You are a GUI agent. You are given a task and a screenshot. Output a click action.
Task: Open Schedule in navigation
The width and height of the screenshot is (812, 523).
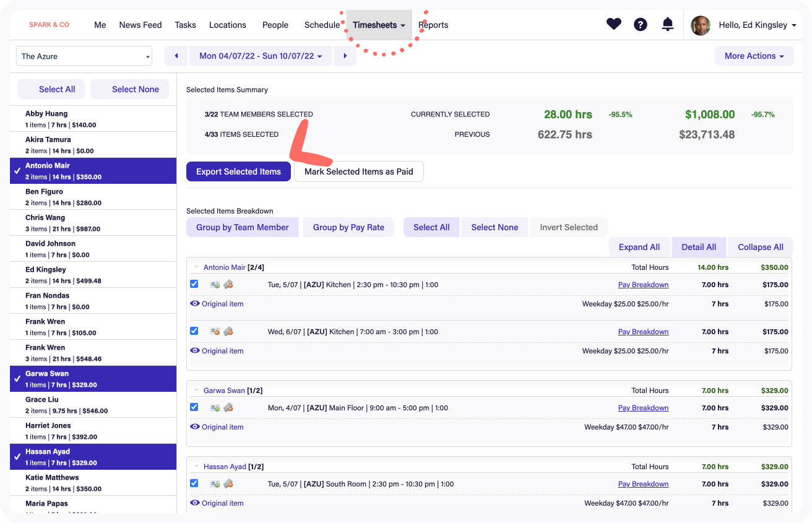(322, 25)
